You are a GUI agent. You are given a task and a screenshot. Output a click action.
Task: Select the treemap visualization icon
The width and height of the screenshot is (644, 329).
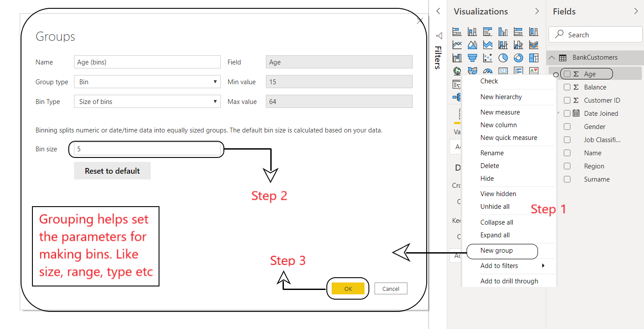point(534,58)
